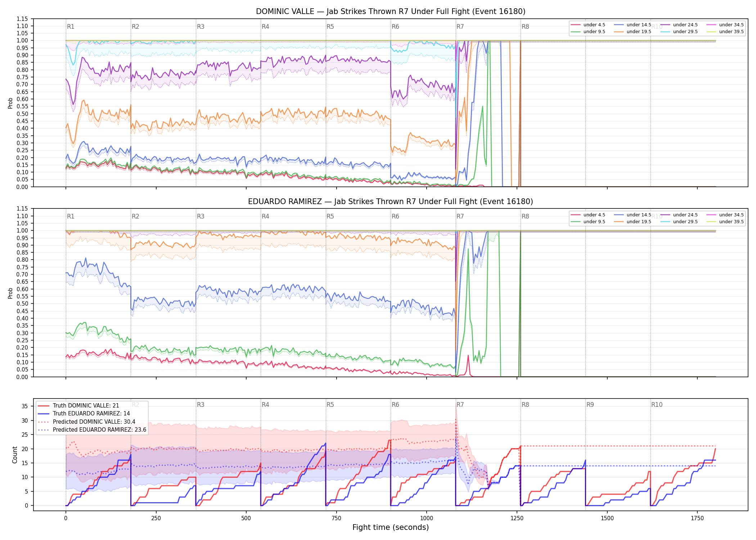Click the R10 label in the bottom chart
Screen dimensions: 756x540
tap(657, 405)
